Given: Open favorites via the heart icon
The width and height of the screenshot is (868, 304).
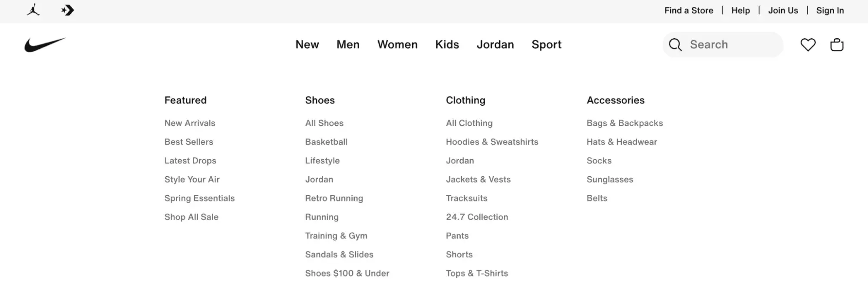Looking at the screenshot, I should 808,45.
